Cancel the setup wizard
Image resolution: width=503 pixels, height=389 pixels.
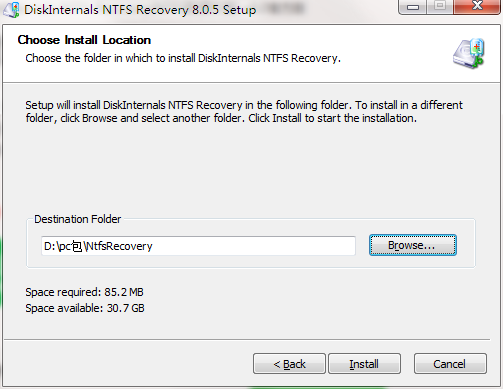point(450,364)
